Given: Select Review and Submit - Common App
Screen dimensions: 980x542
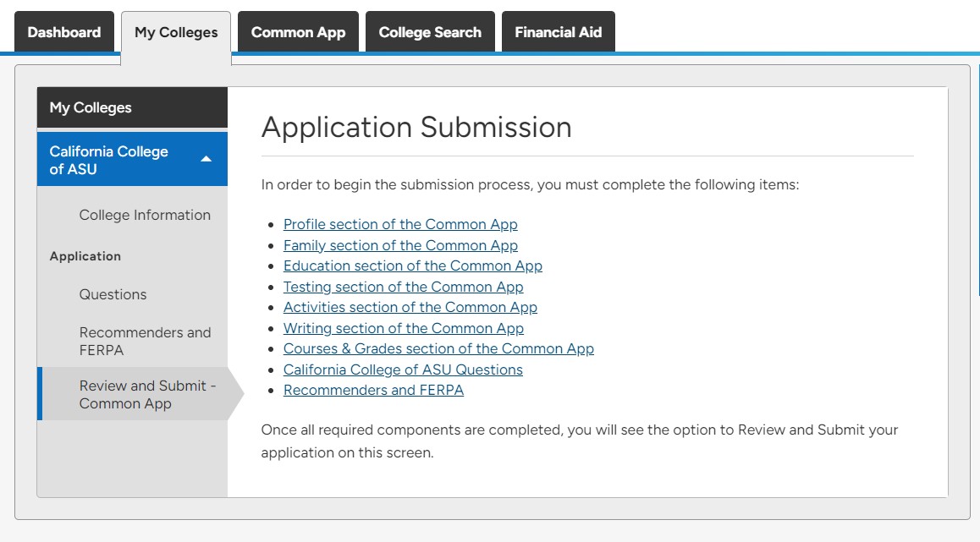Looking at the screenshot, I should pos(146,394).
